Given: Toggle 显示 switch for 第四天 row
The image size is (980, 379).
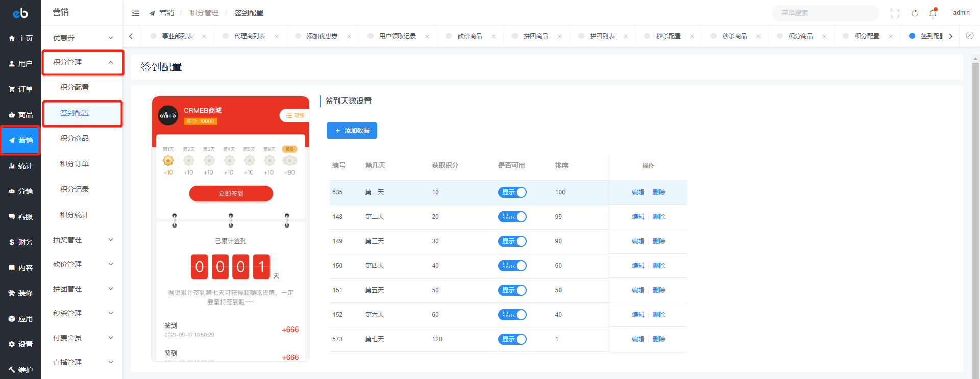Looking at the screenshot, I should point(512,266).
